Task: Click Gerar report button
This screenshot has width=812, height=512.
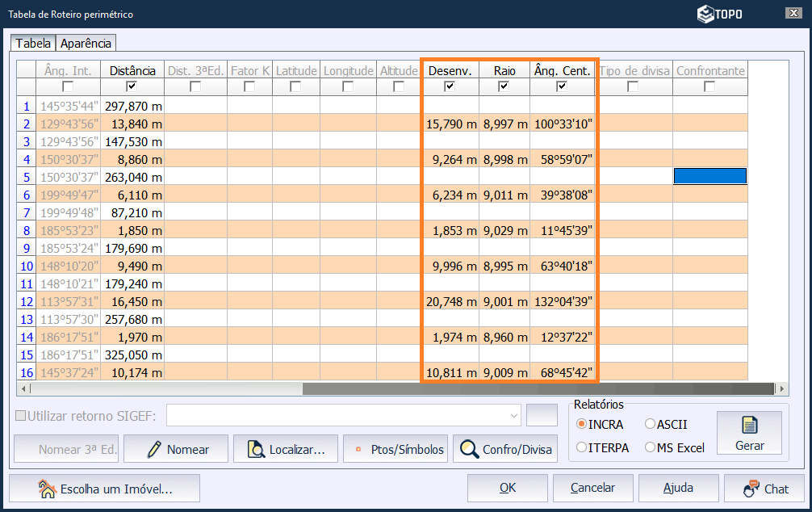Action: [749, 433]
